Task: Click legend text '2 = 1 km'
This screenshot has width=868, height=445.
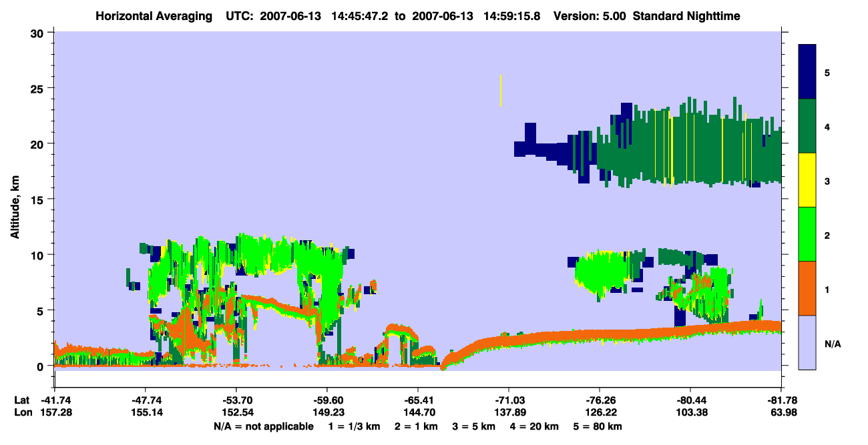Action: point(417,426)
